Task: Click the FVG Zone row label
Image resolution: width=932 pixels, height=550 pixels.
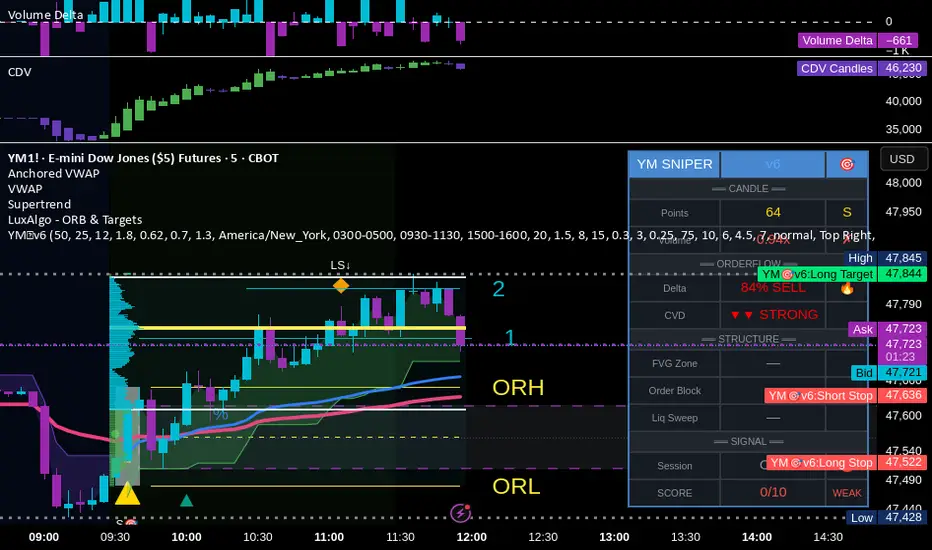Action: (x=675, y=364)
